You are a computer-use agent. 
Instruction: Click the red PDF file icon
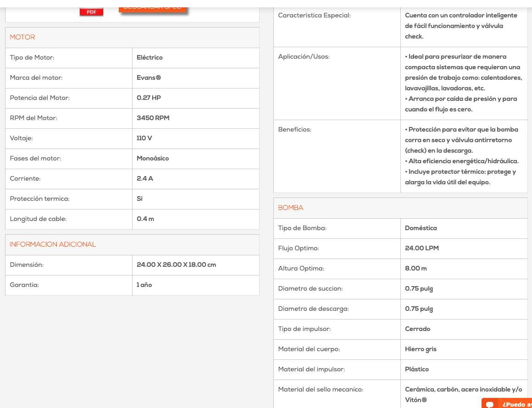click(91, 11)
